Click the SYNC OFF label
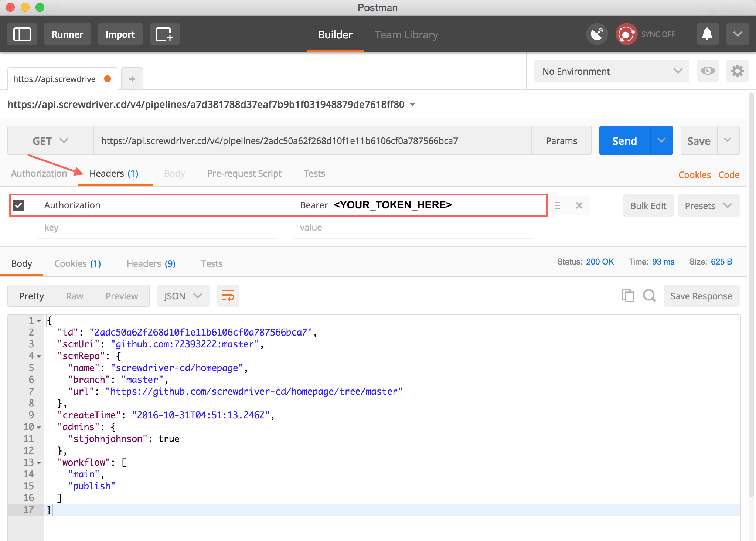Screen dimensions: 756x541 click(x=658, y=34)
